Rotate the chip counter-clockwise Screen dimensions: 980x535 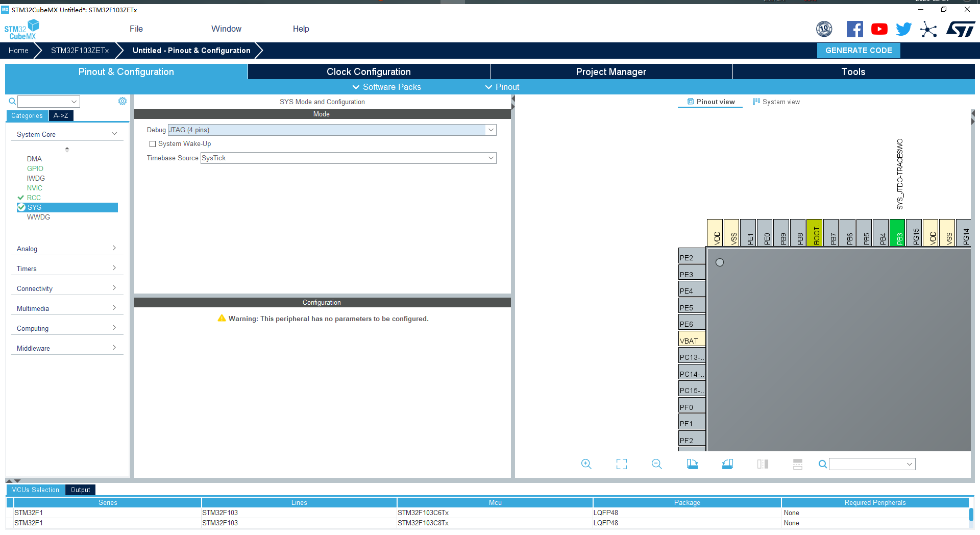coord(727,464)
